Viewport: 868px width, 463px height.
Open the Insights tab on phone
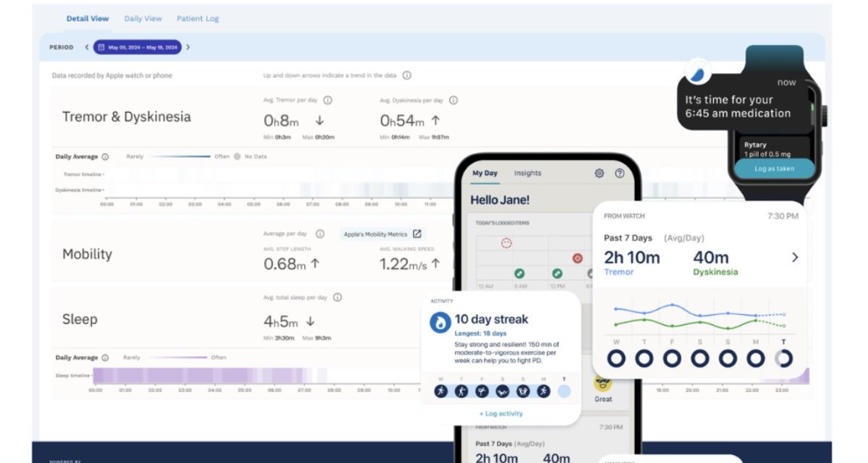pyautogui.click(x=527, y=174)
